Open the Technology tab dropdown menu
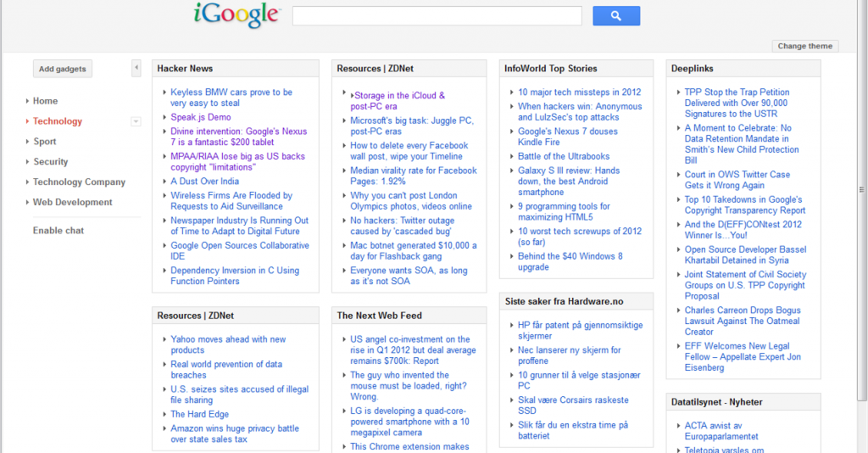The width and height of the screenshot is (868, 453). pos(136,122)
